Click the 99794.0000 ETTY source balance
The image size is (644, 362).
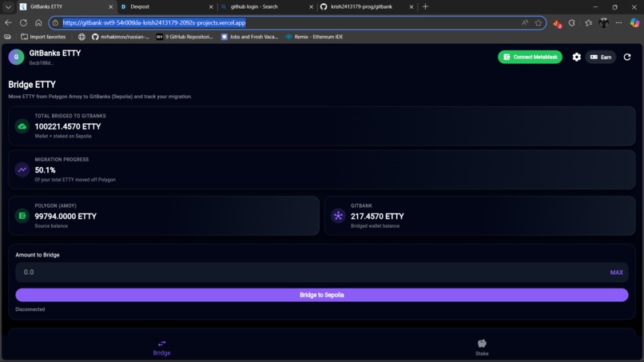(x=66, y=217)
